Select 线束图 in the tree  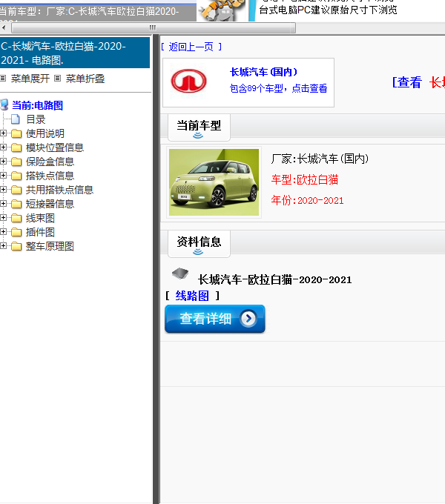coord(40,218)
